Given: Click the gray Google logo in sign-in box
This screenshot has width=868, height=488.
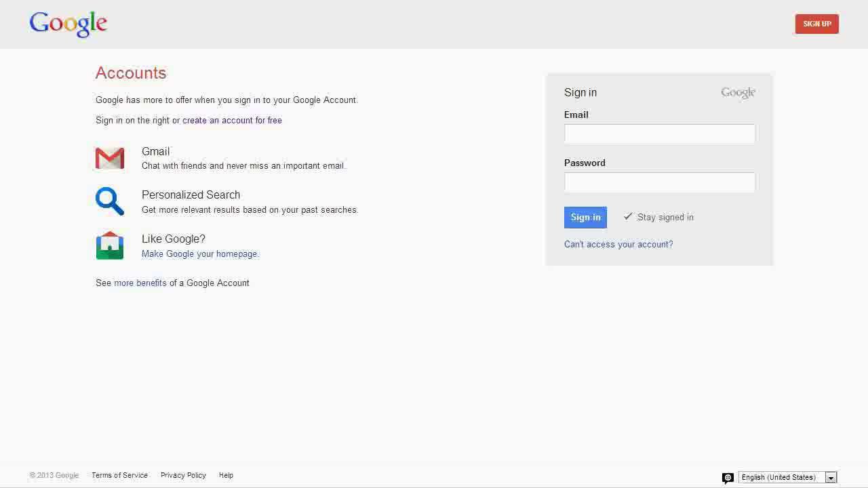Looking at the screenshot, I should (x=738, y=93).
